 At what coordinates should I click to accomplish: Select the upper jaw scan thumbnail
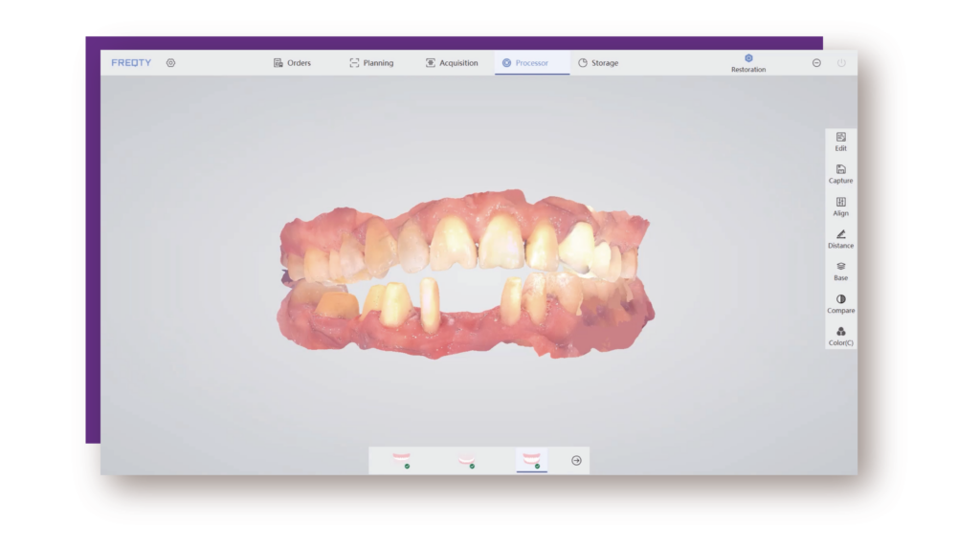(402, 461)
